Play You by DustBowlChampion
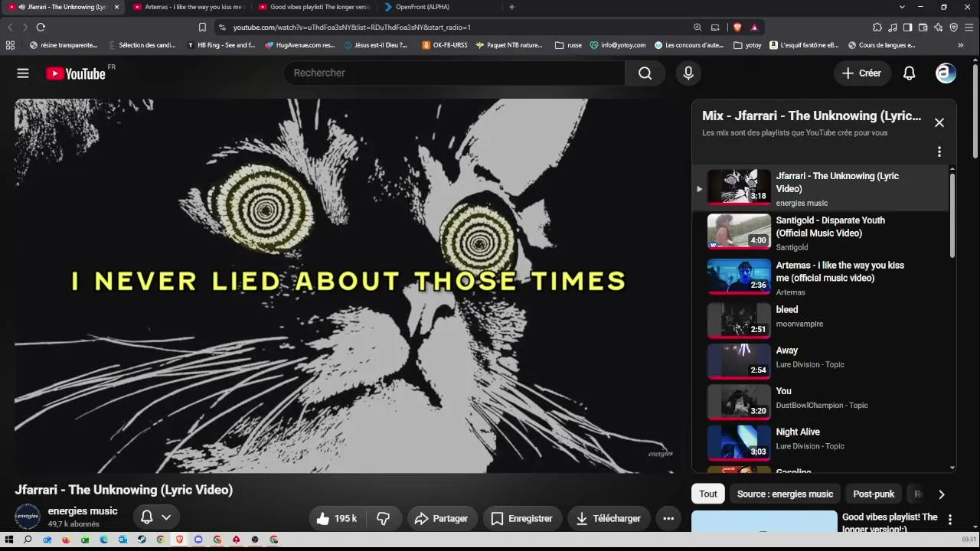980x551 pixels. (820, 401)
